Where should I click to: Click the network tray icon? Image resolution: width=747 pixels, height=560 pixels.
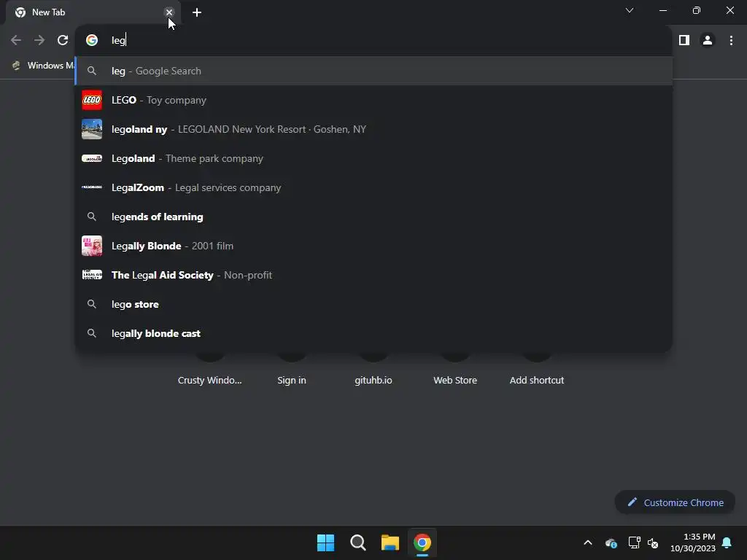(634, 542)
